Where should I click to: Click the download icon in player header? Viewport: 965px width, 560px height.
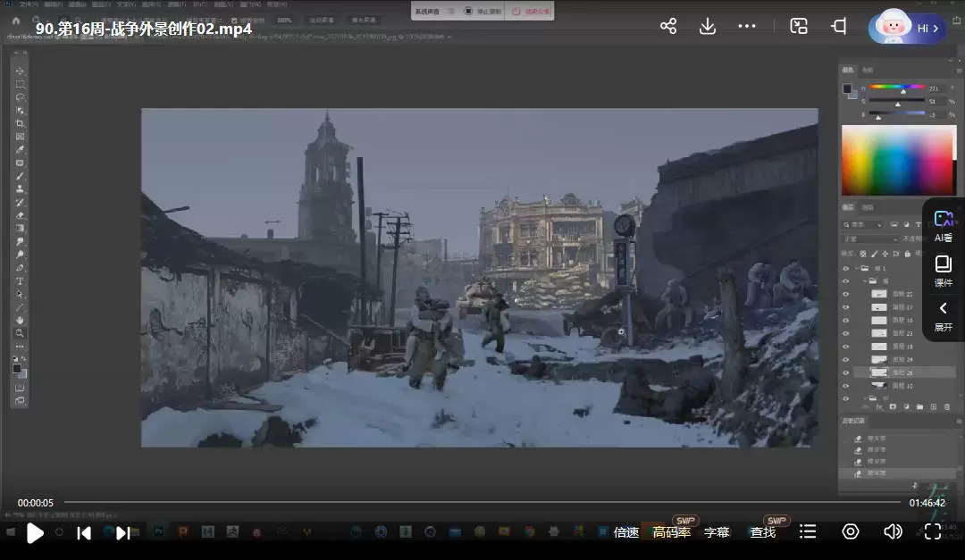(x=708, y=26)
